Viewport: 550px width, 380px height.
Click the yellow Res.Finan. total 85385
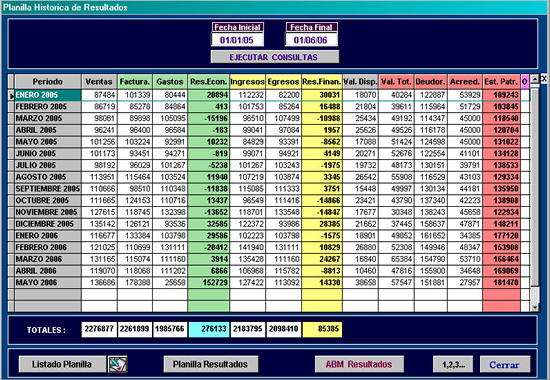point(322,329)
